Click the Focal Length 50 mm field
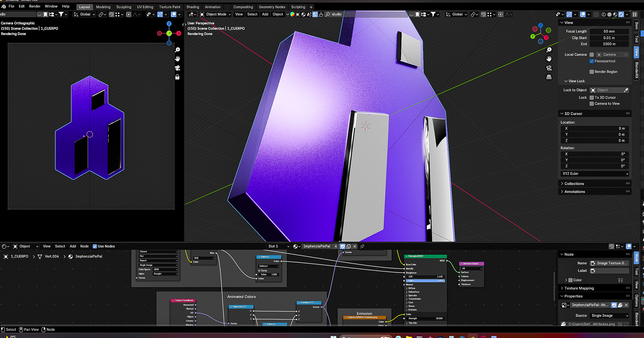 point(609,32)
